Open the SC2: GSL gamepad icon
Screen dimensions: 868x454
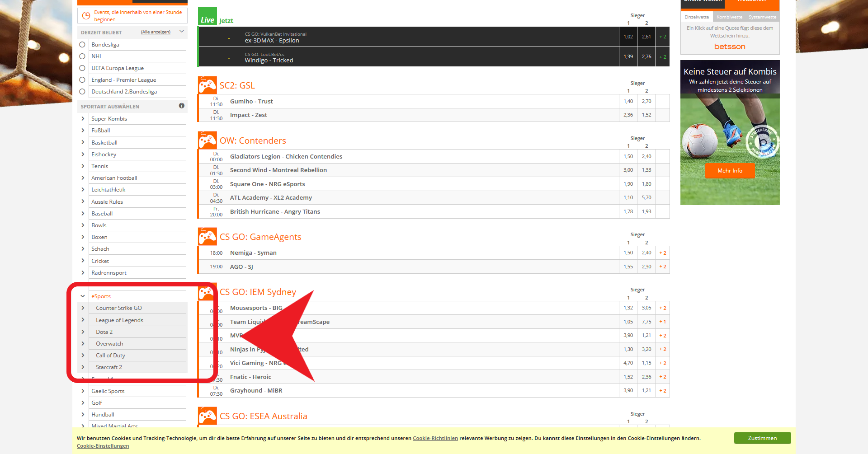coord(208,85)
